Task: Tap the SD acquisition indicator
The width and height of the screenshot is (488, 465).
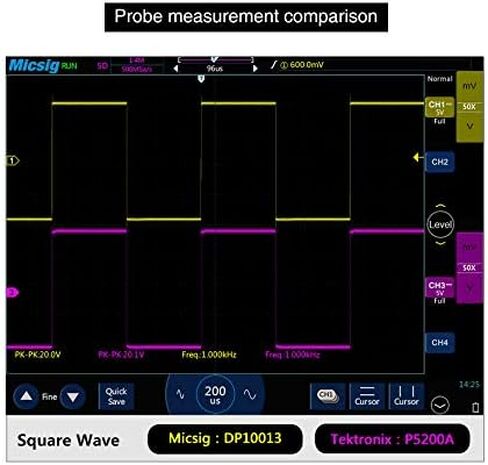Action: tap(102, 66)
